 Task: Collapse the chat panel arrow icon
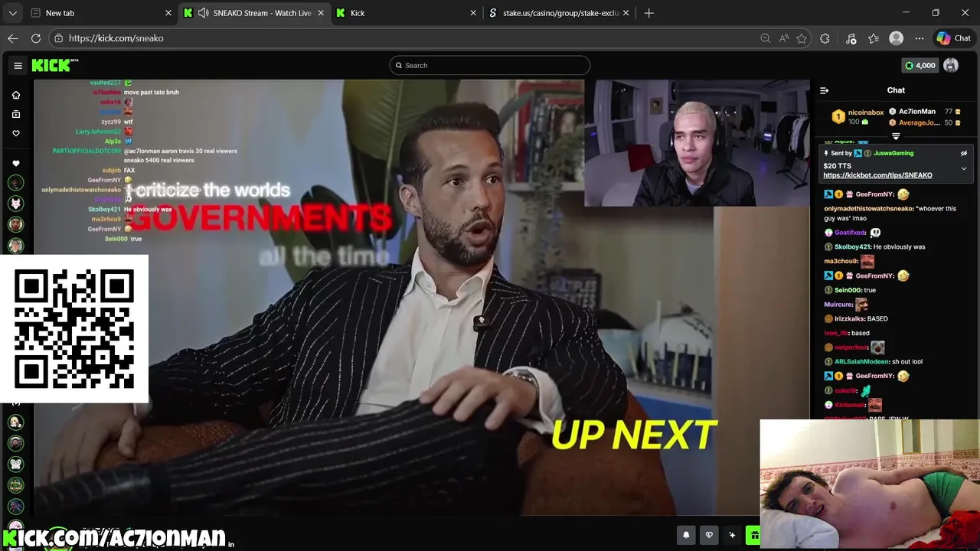pyautogui.click(x=825, y=90)
